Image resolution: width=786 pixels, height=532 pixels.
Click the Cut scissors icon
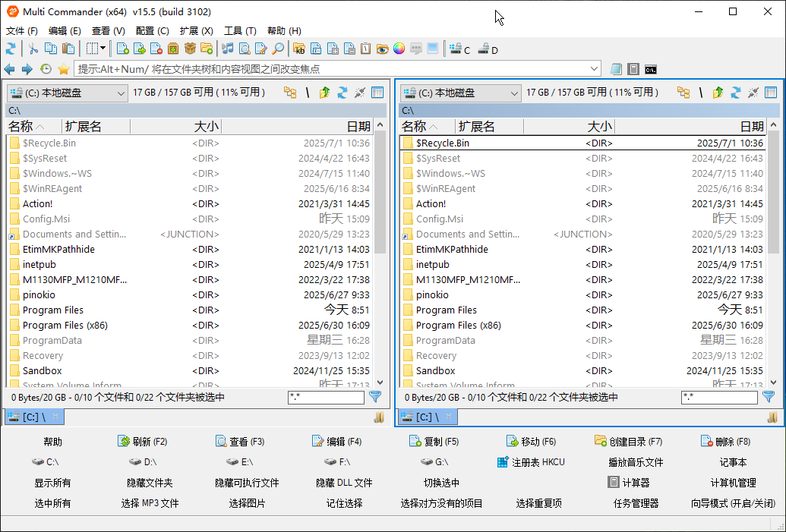(33, 49)
